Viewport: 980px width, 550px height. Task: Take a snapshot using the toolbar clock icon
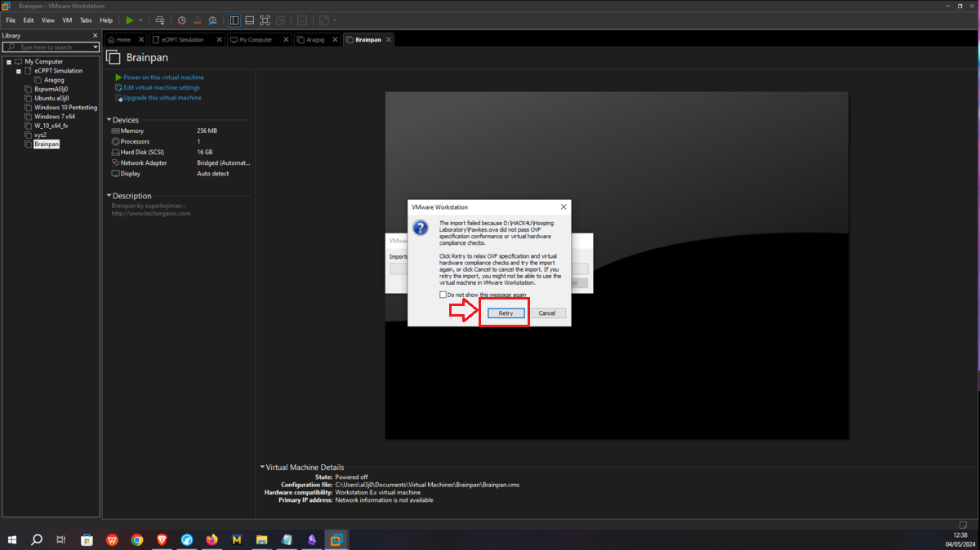181,20
